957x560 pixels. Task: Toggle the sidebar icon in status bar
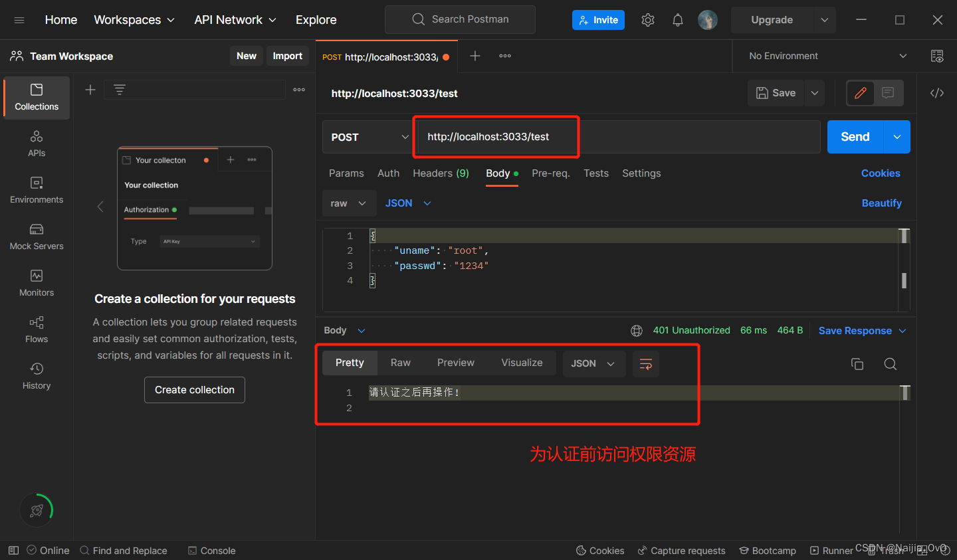pyautogui.click(x=13, y=551)
